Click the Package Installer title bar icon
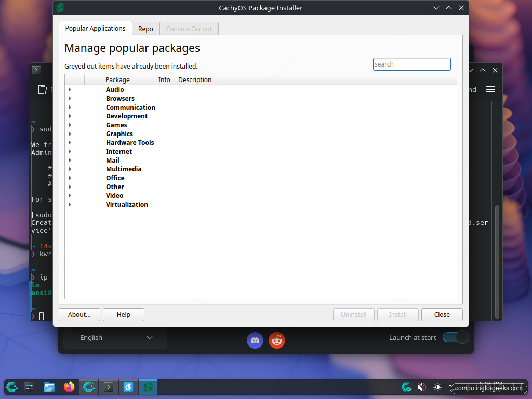The height and width of the screenshot is (399, 532). [60, 8]
